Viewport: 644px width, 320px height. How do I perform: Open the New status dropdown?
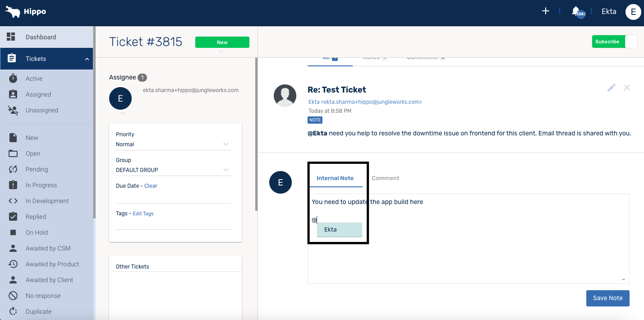pos(222,42)
